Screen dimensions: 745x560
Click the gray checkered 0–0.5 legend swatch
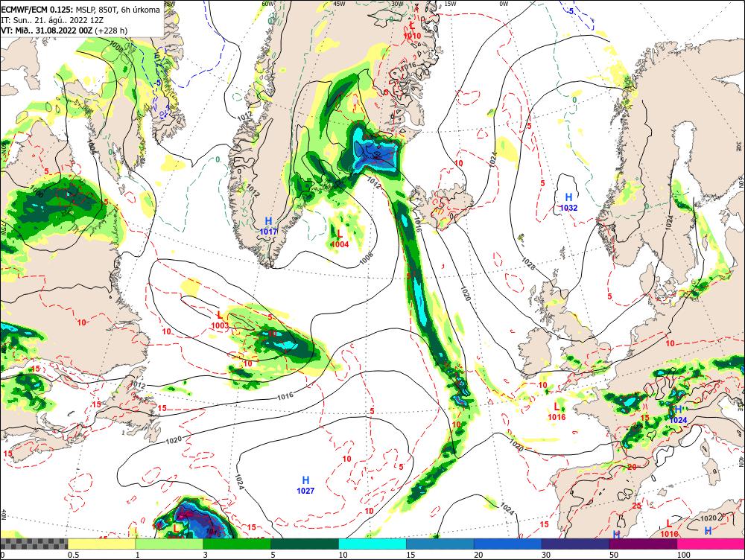34,544
